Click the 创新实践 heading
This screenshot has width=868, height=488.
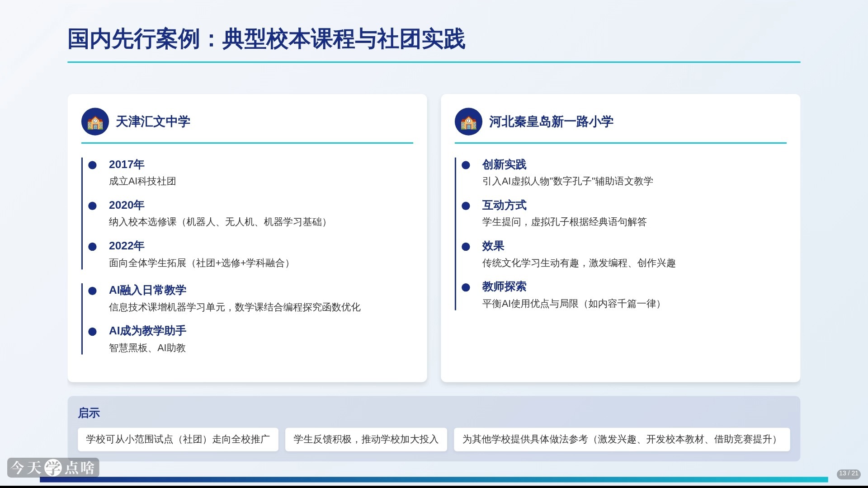[504, 164]
